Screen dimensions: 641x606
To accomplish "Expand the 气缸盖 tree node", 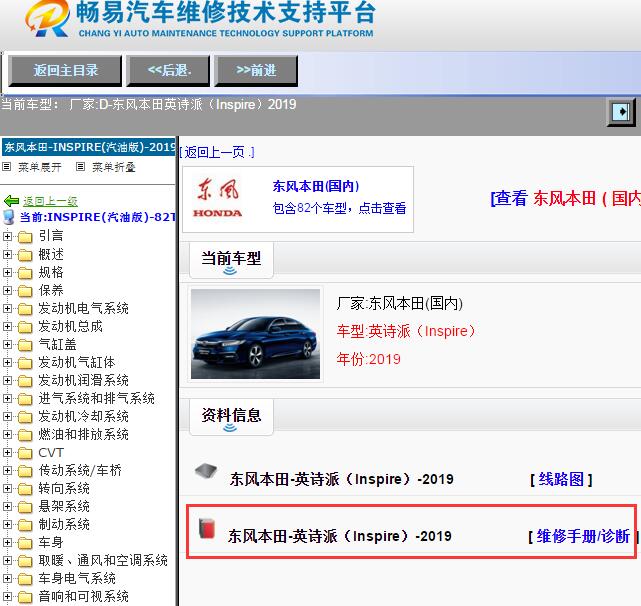I will 7,344.
